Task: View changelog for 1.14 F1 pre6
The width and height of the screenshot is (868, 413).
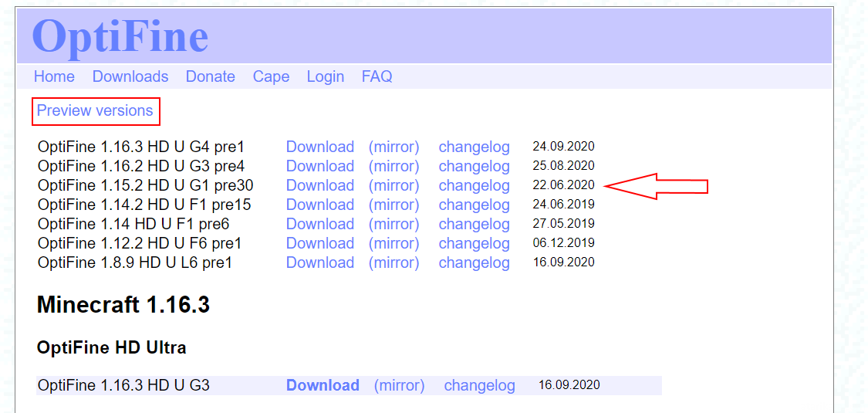Action: (x=474, y=224)
